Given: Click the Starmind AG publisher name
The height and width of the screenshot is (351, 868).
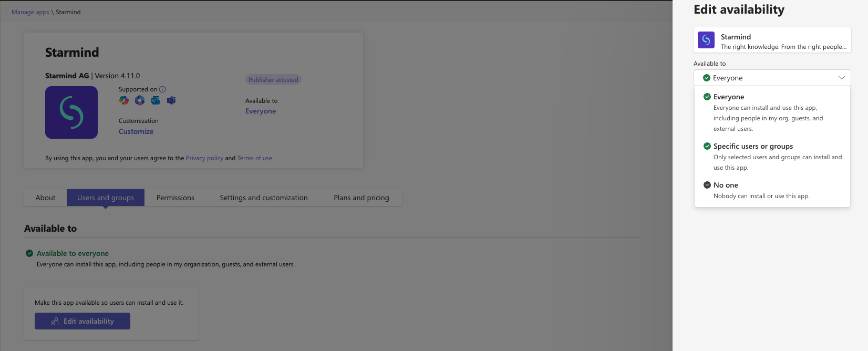Looking at the screenshot, I should point(67,76).
